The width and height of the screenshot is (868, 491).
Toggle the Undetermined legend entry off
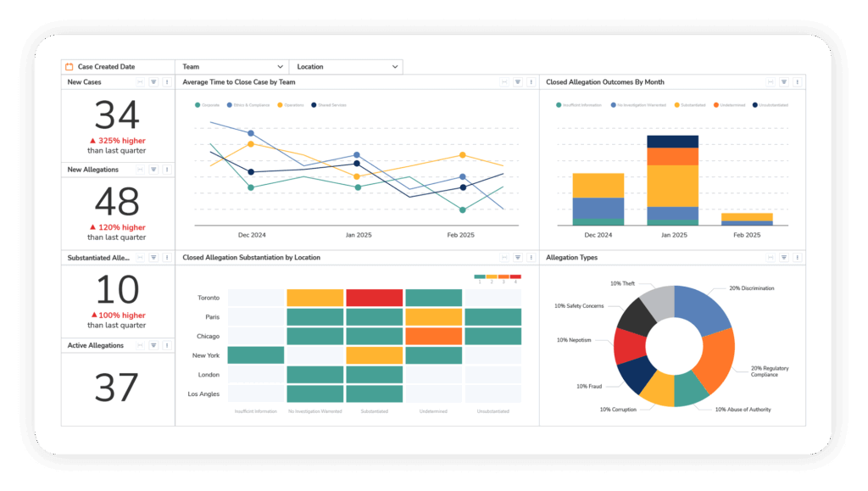732,104
